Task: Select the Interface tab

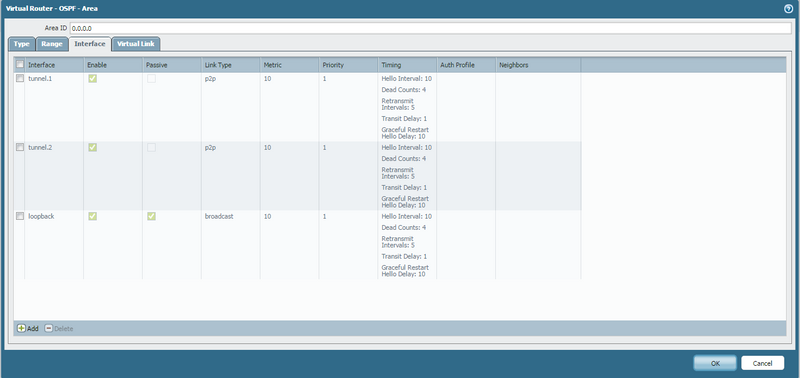Action: pos(90,44)
